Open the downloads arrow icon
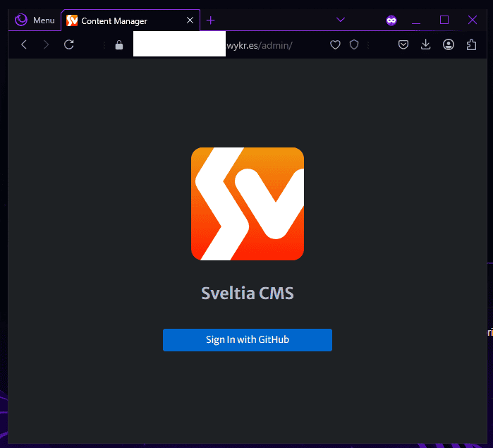 pos(426,44)
